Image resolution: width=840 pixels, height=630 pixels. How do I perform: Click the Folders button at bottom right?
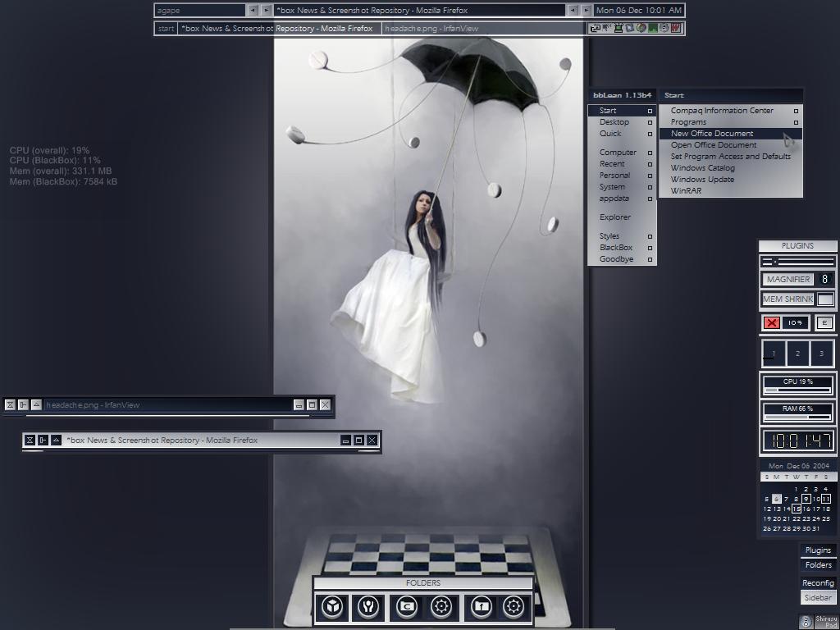[x=818, y=565]
